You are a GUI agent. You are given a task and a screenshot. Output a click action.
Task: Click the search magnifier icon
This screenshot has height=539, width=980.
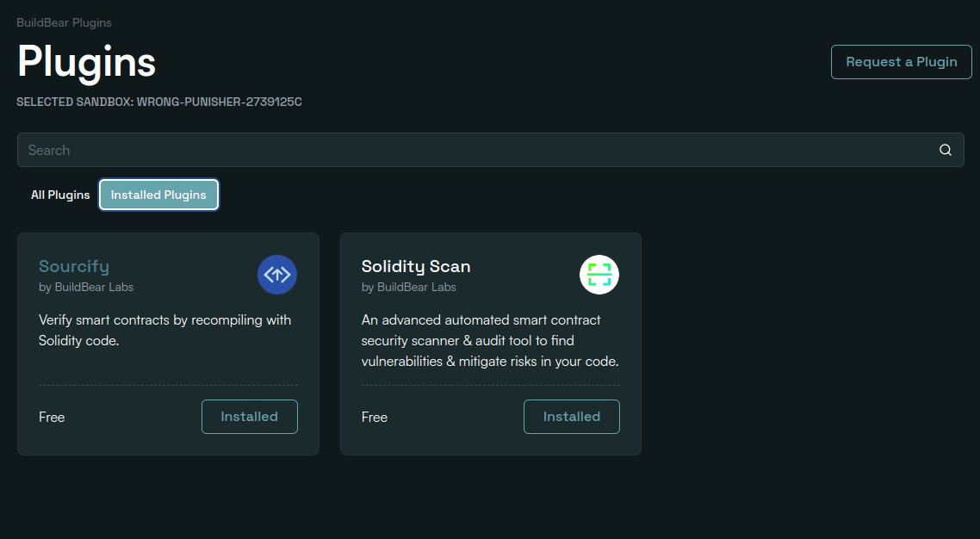pyautogui.click(x=946, y=150)
